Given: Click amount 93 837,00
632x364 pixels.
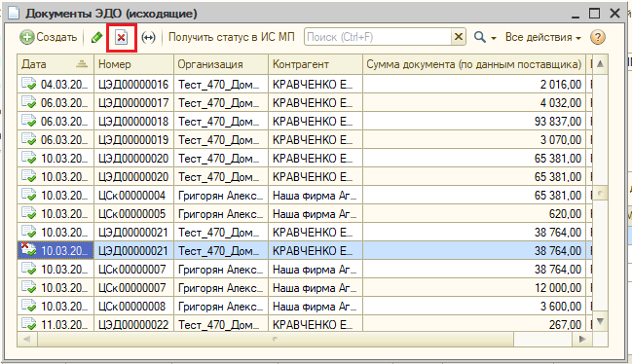Looking at the screenshot, I should point(558,122).
